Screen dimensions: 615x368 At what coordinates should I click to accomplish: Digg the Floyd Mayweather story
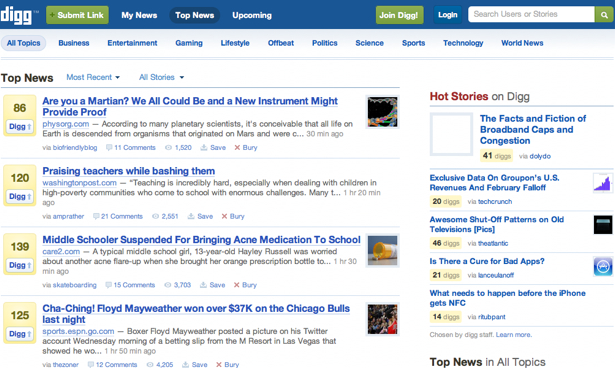pyautogui.click(x=20, y=334)
